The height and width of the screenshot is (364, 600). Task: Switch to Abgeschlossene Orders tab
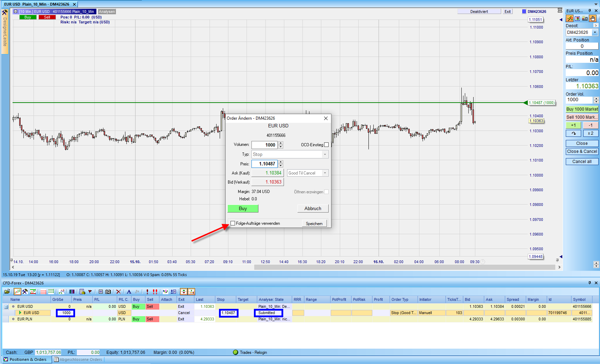[78, 359]
